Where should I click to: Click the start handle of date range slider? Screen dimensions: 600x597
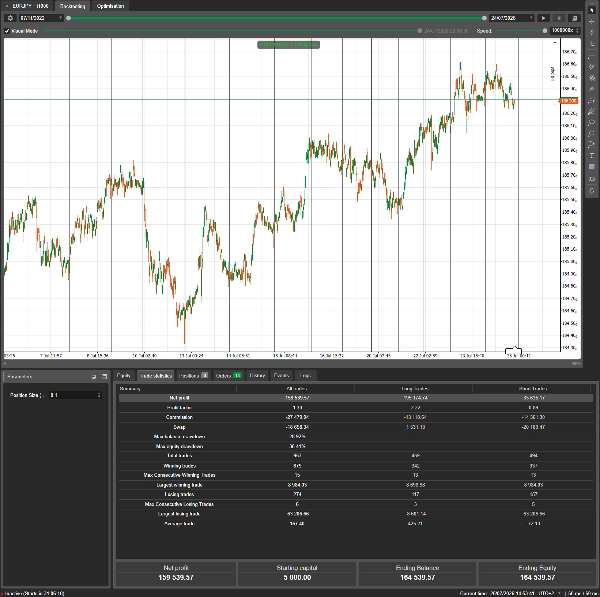[x=68, y=18]
